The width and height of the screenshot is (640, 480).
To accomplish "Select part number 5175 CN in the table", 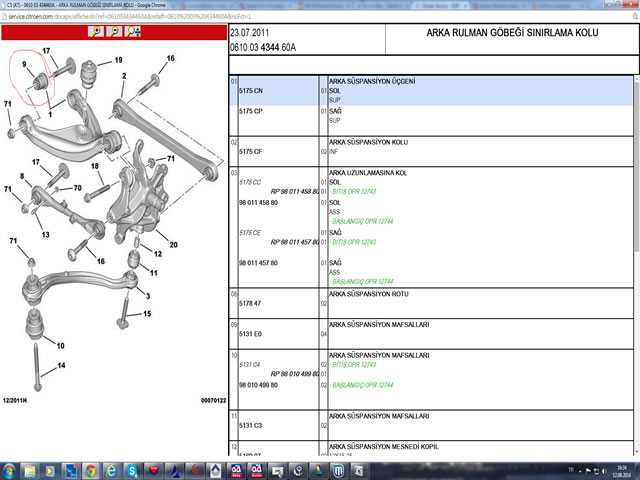I will (x=251, y=91).
